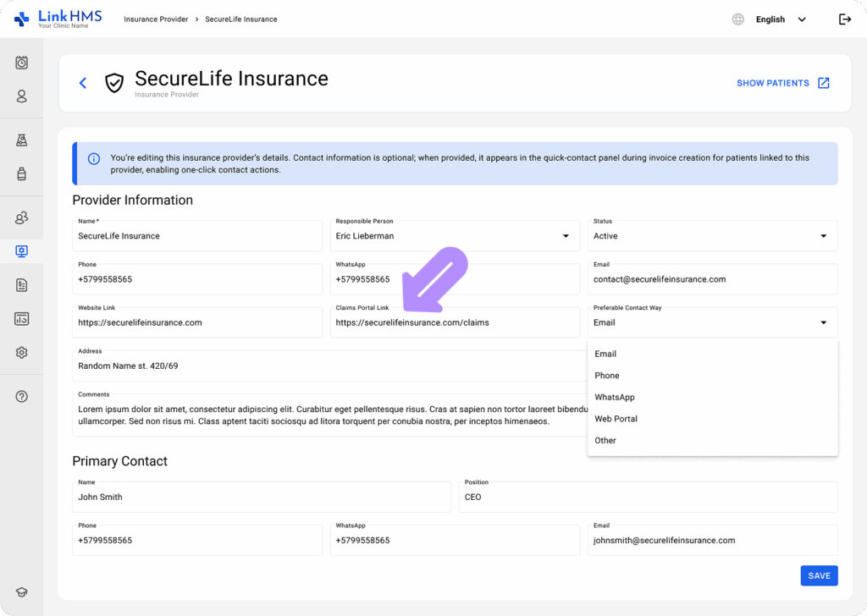
Task: Open the settings gear in the sidebar
Action: point(21,353)
